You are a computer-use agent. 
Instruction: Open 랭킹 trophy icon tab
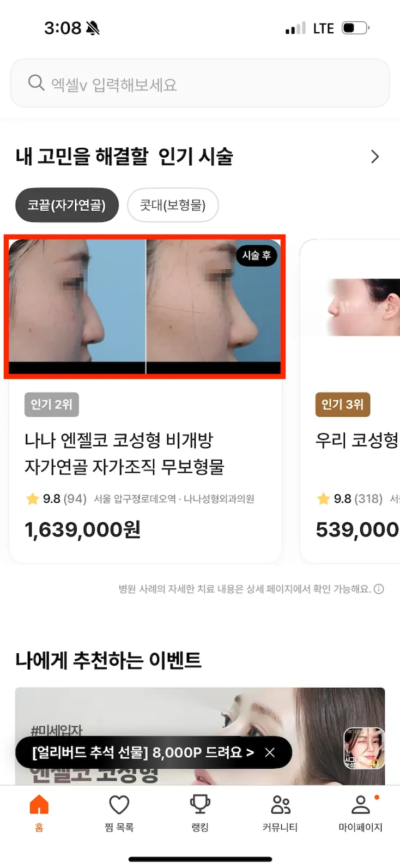pos(200,812)
